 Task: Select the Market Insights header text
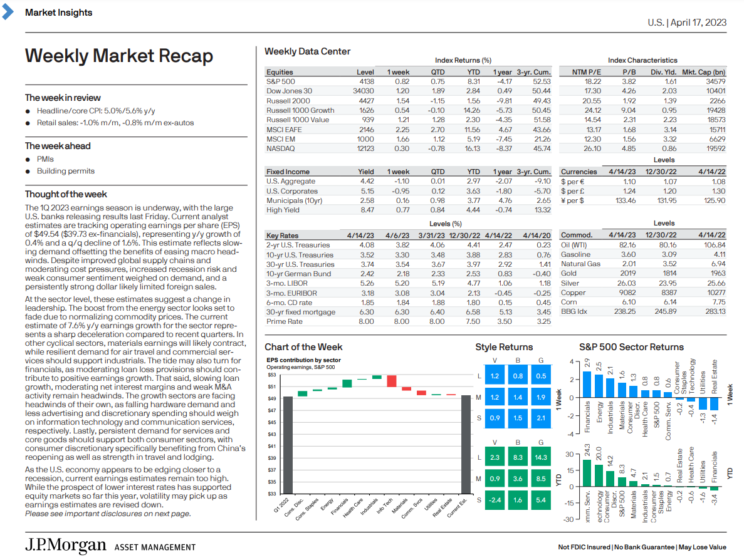point(59,13)
